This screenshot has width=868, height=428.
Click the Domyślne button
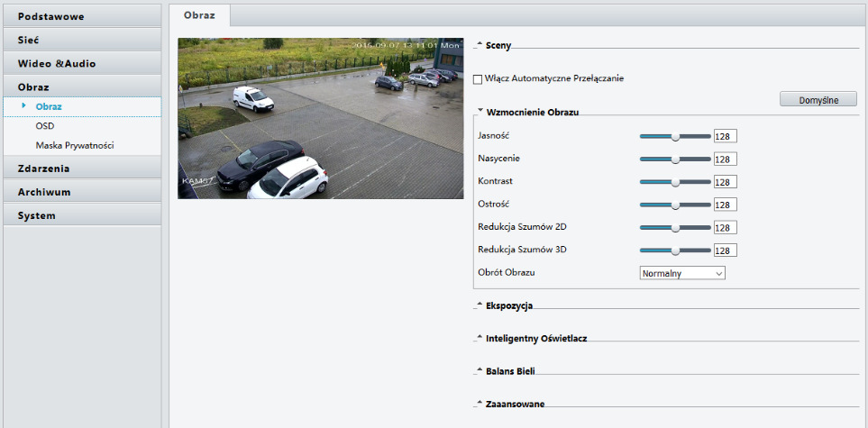pyautogui.click(x=818, y=100)
